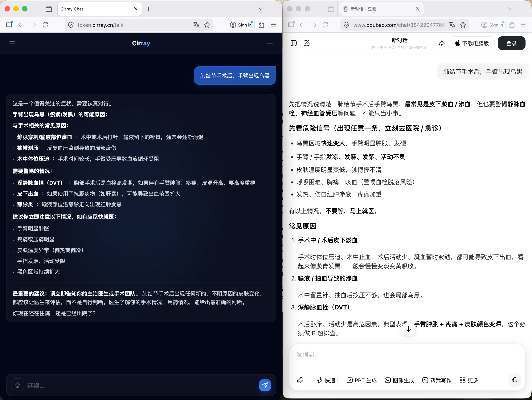Click Doubao item 输液 / 抽血导致的渗血
532x400 pixels.
click(328, 278)
